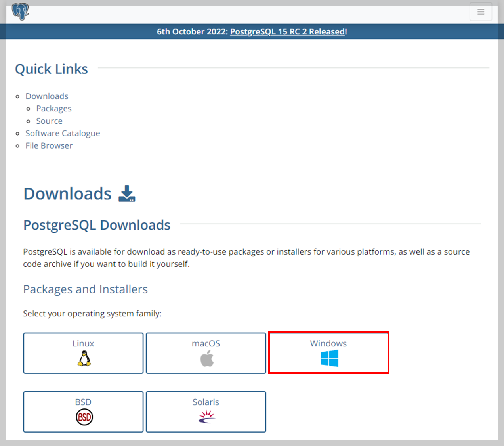
Task: Click the Apple logo icon
Action: tap(207, 358)
